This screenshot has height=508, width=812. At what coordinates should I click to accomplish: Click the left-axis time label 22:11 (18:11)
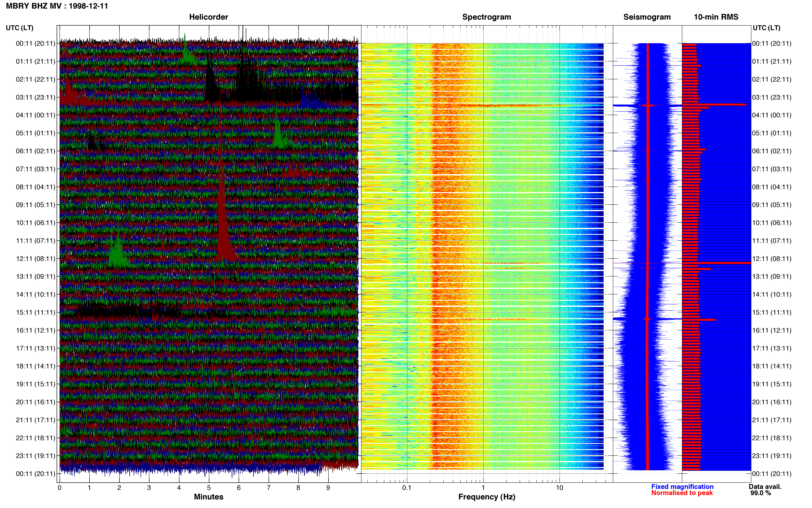pos(35,438)
